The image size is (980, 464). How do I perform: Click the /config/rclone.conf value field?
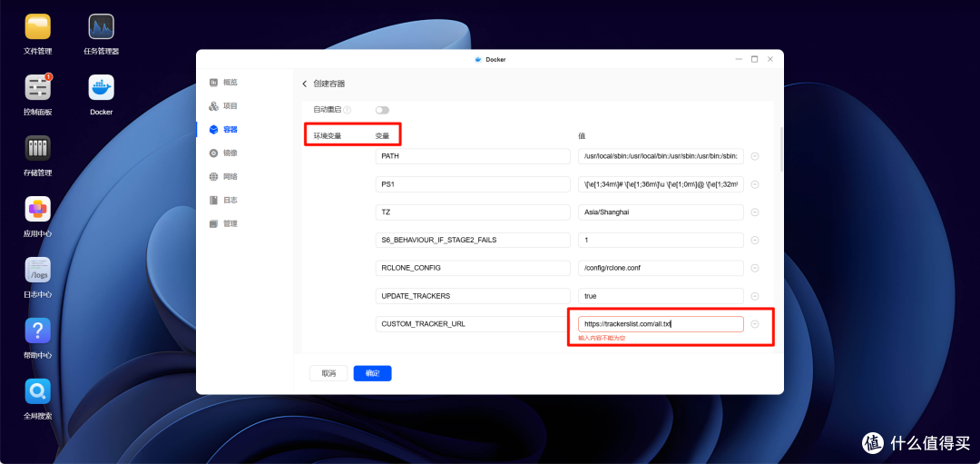coord(661,268)
